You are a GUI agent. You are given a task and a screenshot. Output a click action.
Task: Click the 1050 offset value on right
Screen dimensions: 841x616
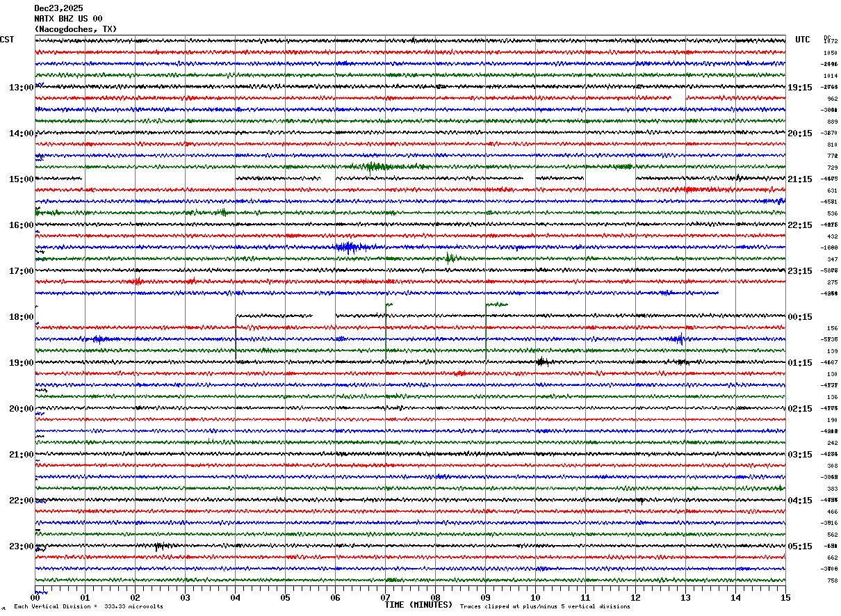tap(831, 53)
